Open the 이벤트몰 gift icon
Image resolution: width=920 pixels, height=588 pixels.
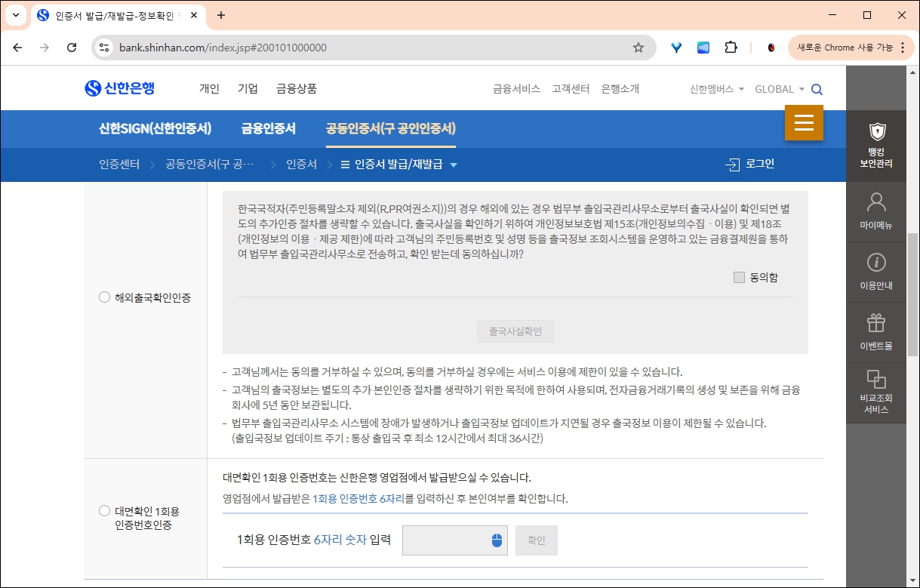coord(875,331)
